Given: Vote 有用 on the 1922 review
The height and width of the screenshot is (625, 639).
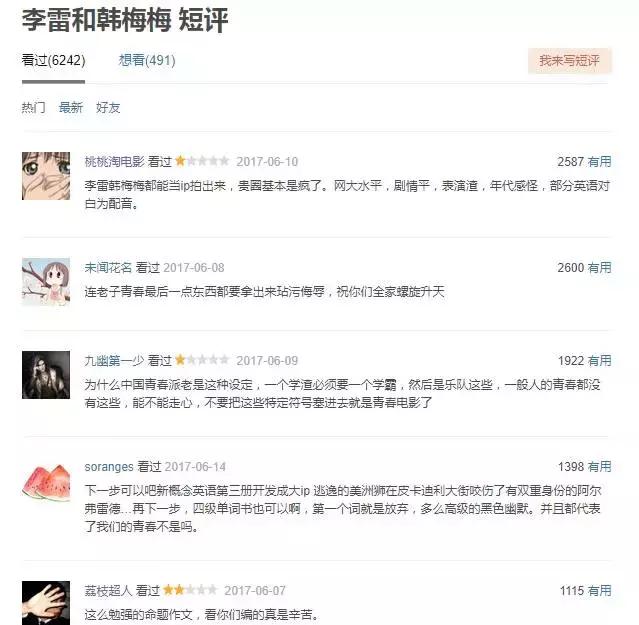Looking at the screenshot, I should [599, 361].
